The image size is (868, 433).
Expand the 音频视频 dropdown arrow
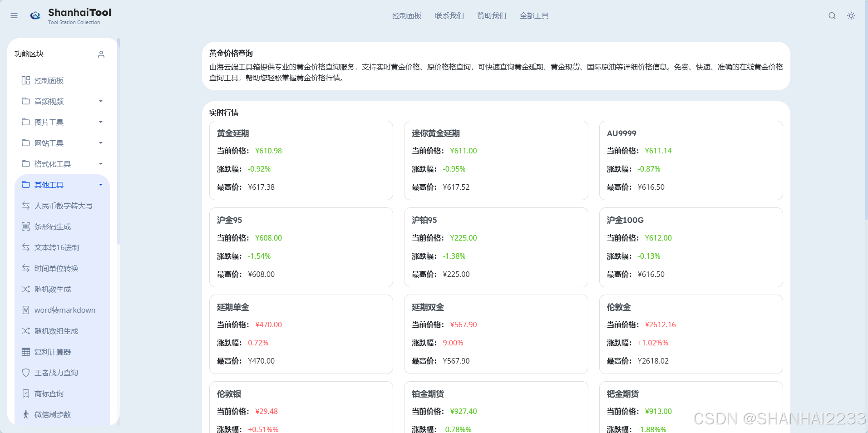pos(101,101)
